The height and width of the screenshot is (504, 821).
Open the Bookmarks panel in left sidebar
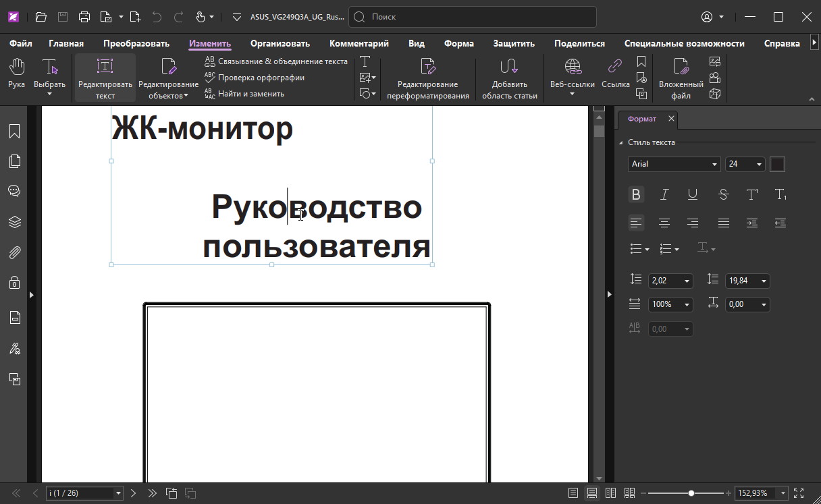tap(14, 131)
